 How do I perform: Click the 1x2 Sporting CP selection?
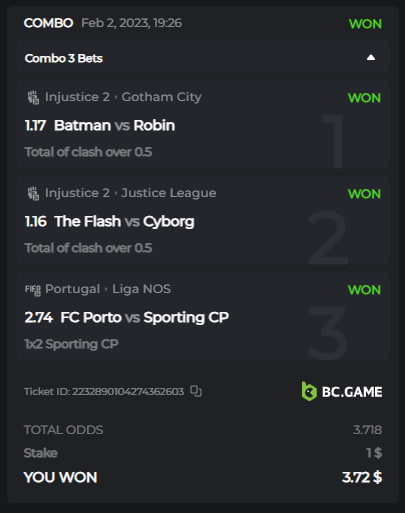(71, 344)
